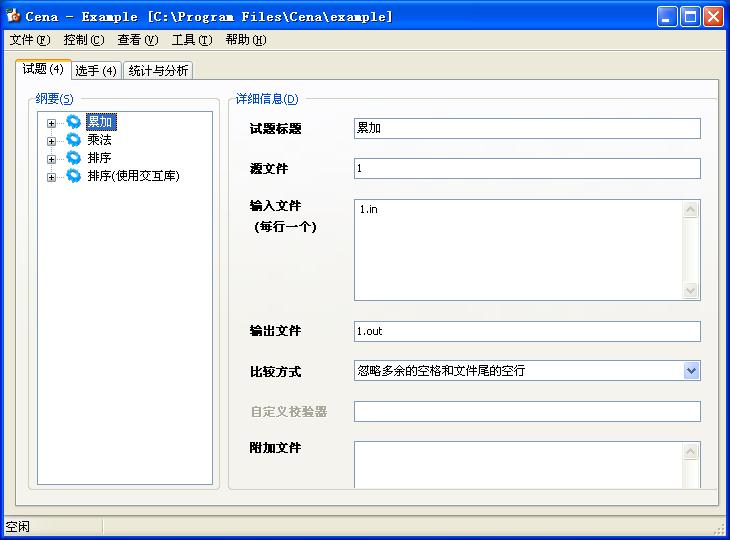Click down arrow of 输入文件 scrollbar

click(691, 290)
